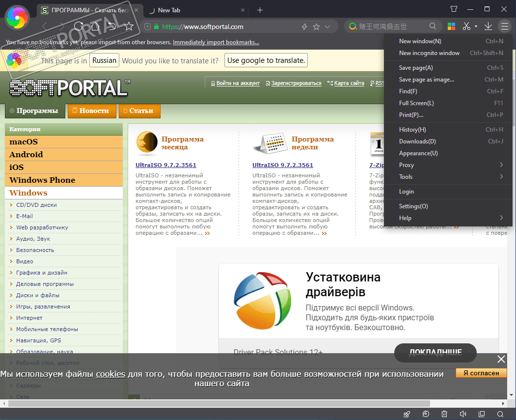Image resolution: width=516 pixels, height=420 pixels.
Task: Click the favorites star next to undo
Action: (x=129, y=26)
